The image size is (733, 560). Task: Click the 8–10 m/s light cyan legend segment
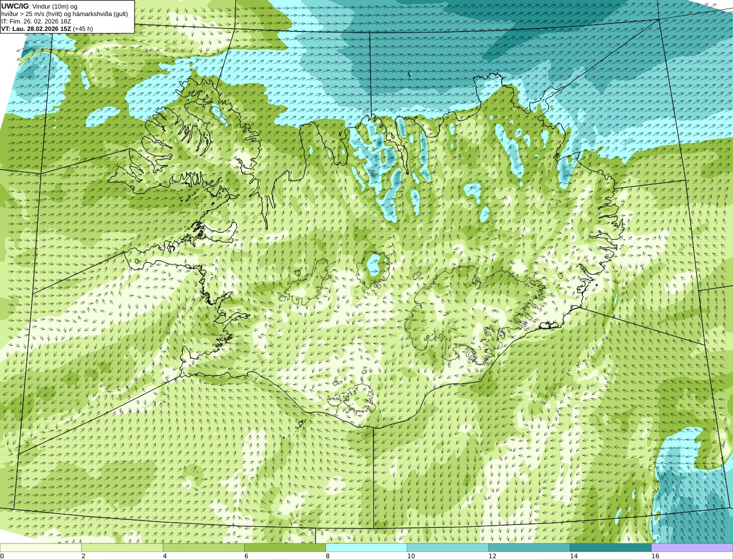coord(366,548)
